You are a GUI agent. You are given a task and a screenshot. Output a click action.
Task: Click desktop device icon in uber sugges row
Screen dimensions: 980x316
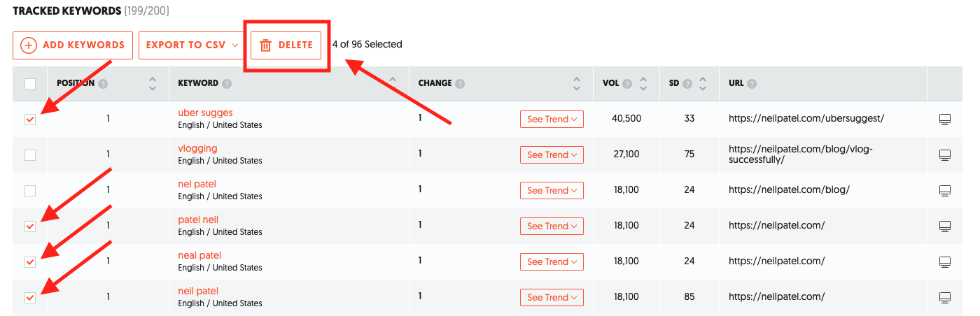pyautogui.click(x=944, y=120)
